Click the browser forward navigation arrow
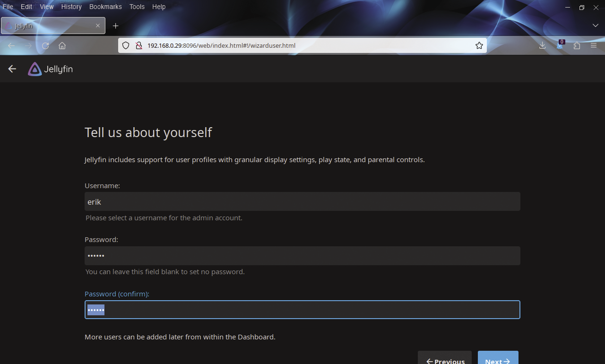This screenshot has width=605, height=364. (x=28, y=45)
